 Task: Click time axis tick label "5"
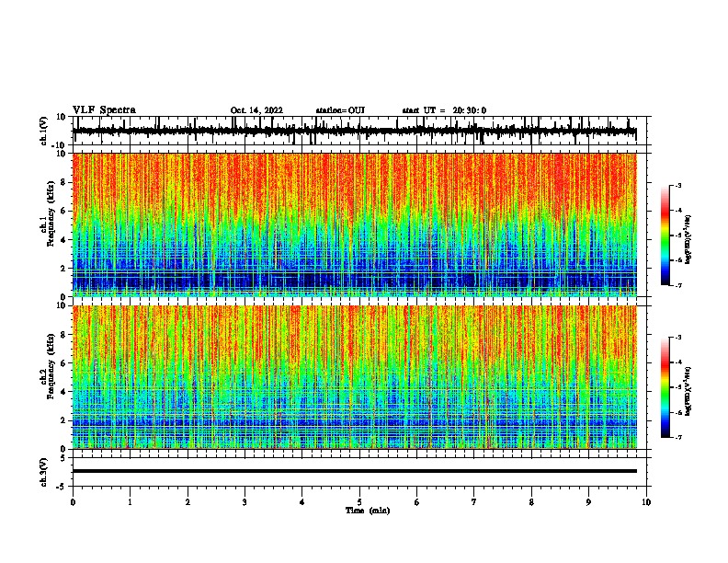[x=359, y=502]
